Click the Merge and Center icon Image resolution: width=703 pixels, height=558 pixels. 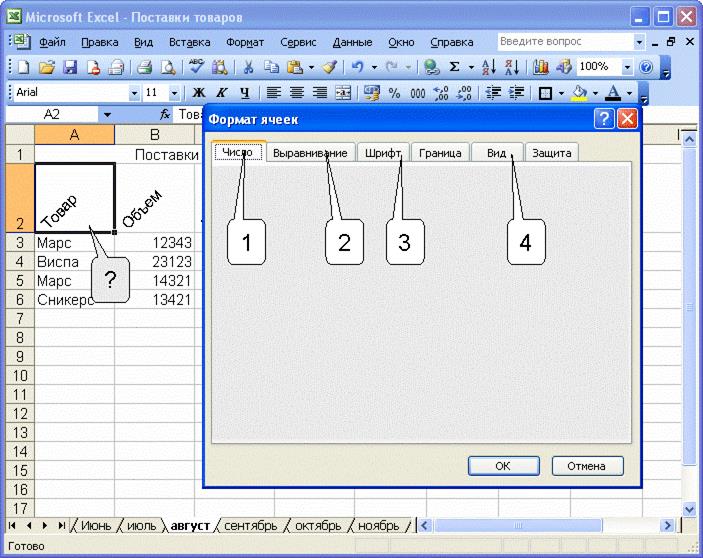pyautogui.click(x=343, y=93)
